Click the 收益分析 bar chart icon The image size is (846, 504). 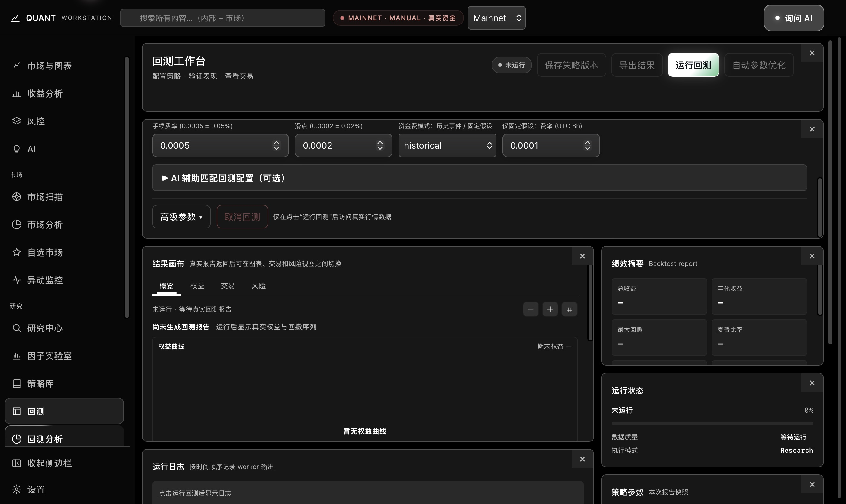point(16,93)
